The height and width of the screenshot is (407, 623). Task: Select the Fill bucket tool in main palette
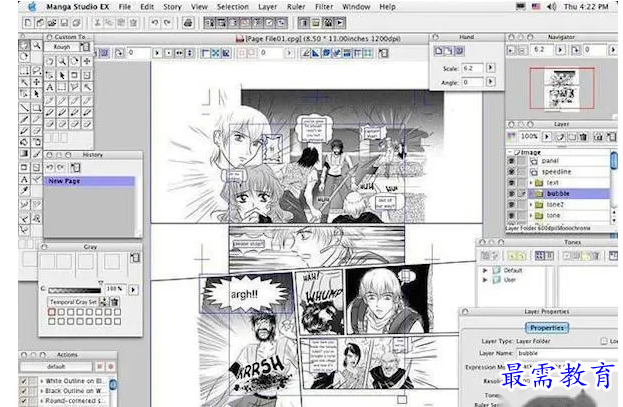pyautogui.click(x=24, y=142)
